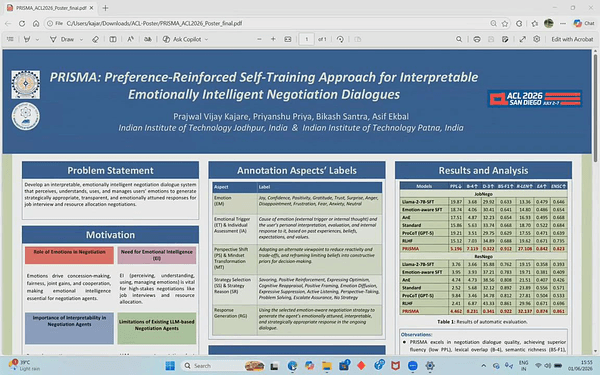Click the Read aloud icon
Viewport: 600px width, 375px height.
tap(130, 39)
